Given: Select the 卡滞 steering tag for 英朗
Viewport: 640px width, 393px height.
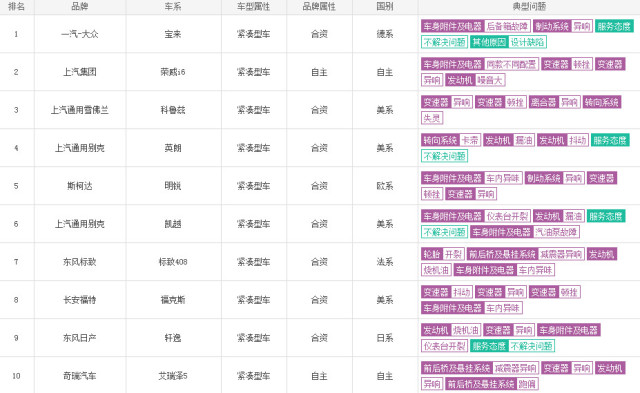Looking at the screenshot, I should click(470, 140).
